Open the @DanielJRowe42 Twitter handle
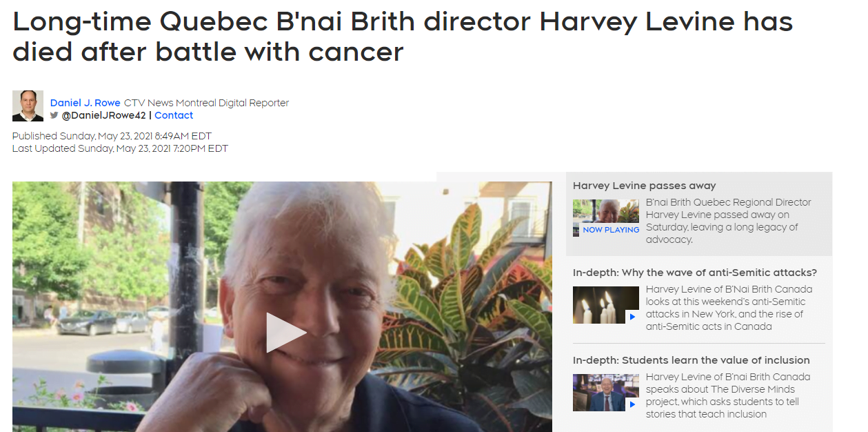868x432 pixels. click(103, 115)
